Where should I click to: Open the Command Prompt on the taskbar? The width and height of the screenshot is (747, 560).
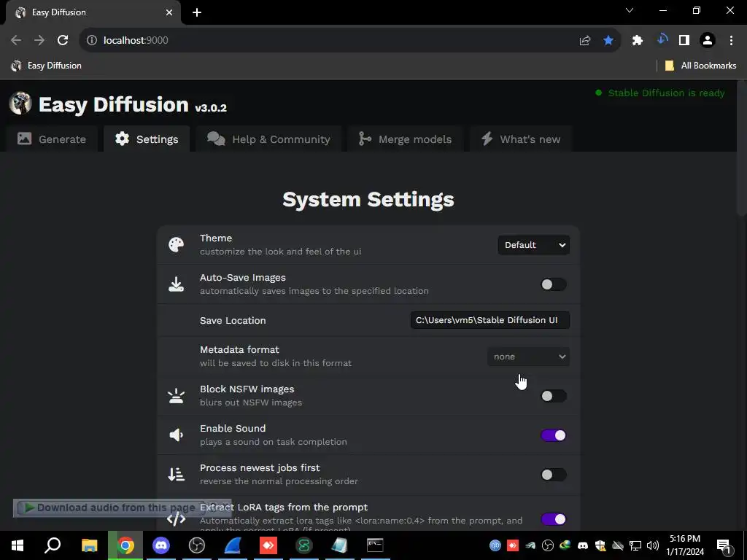375,545
